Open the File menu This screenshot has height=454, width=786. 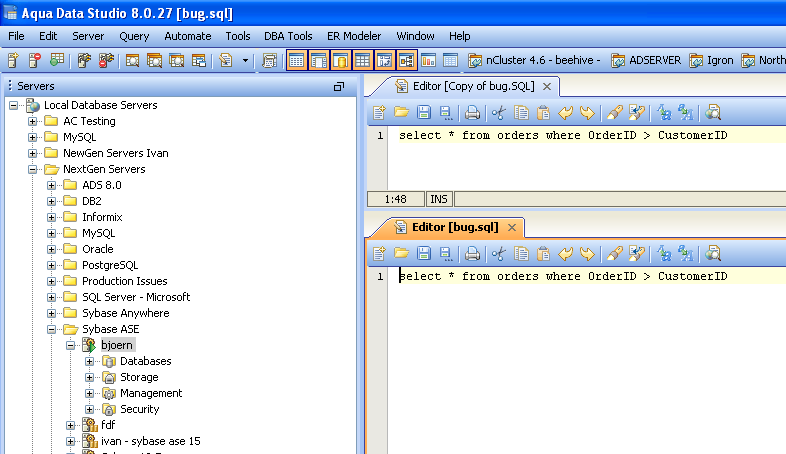[x=16, y=36]
